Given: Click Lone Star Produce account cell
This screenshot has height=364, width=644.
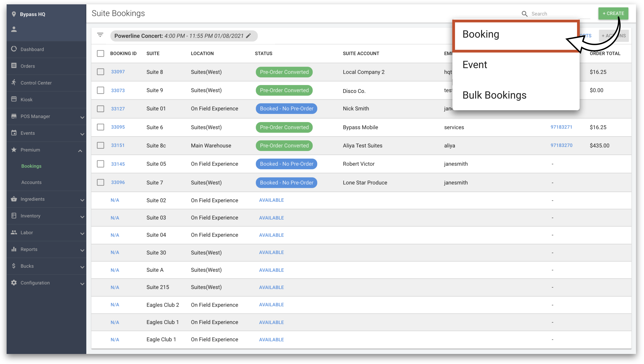Looking at the screenshot, I should pos(365,182).
